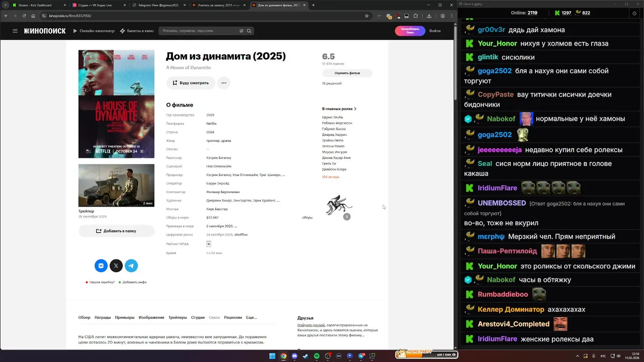Switch to the Обзор tab
The height and width of the screenshot is (362, 644).
(85, 317)
